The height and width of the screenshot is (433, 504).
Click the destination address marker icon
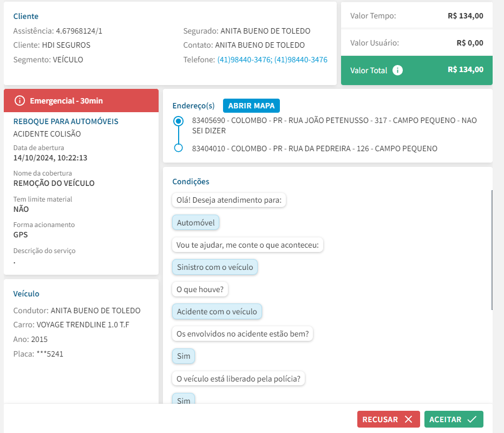[x=179, y=148]
